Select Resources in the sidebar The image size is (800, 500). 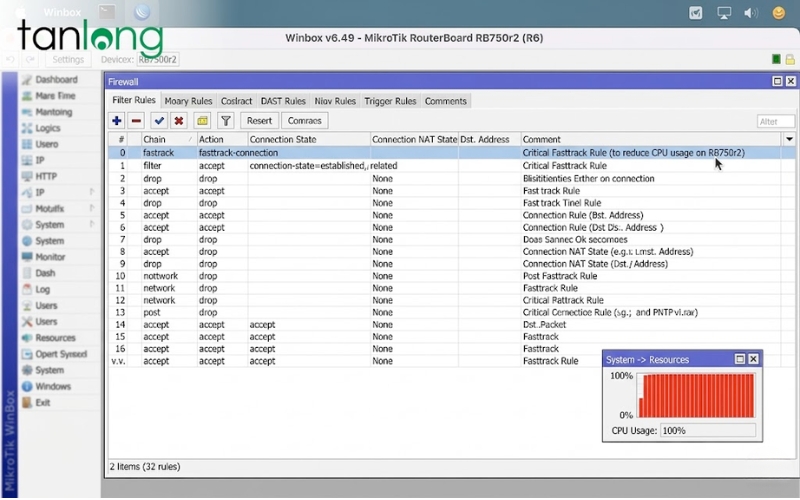[55, 338]
